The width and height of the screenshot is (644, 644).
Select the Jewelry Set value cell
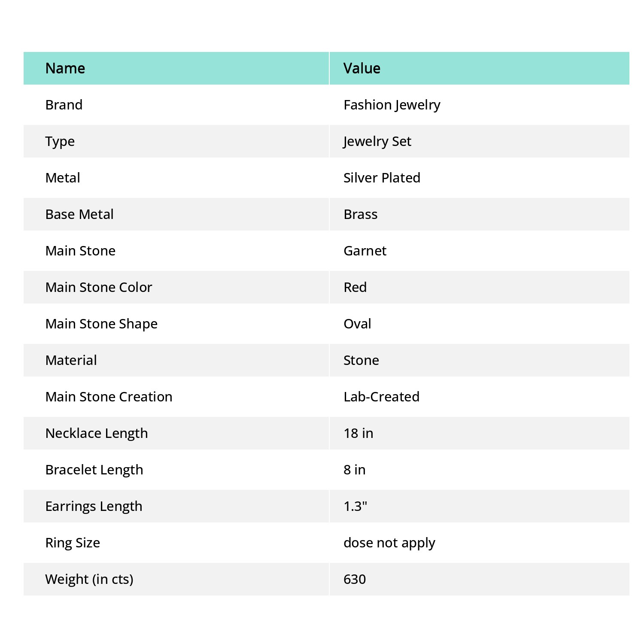tap(480, 141)
